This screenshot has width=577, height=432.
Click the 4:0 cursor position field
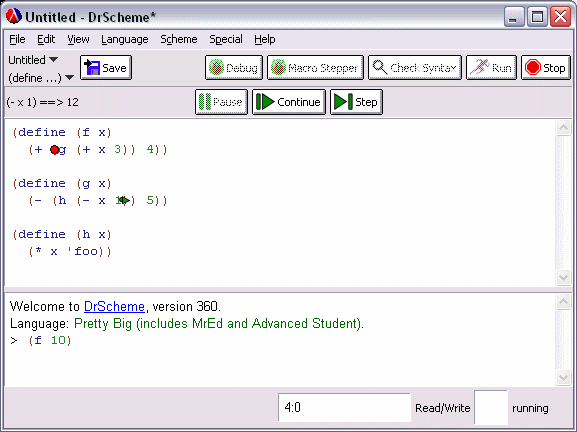pos(344,407)
